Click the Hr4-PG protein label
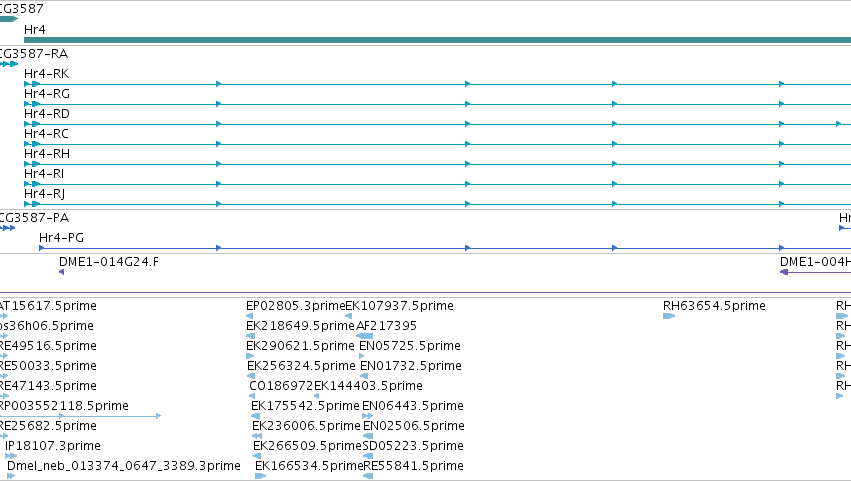This screenshot has height=481, width=851. (x=61, y=238)
